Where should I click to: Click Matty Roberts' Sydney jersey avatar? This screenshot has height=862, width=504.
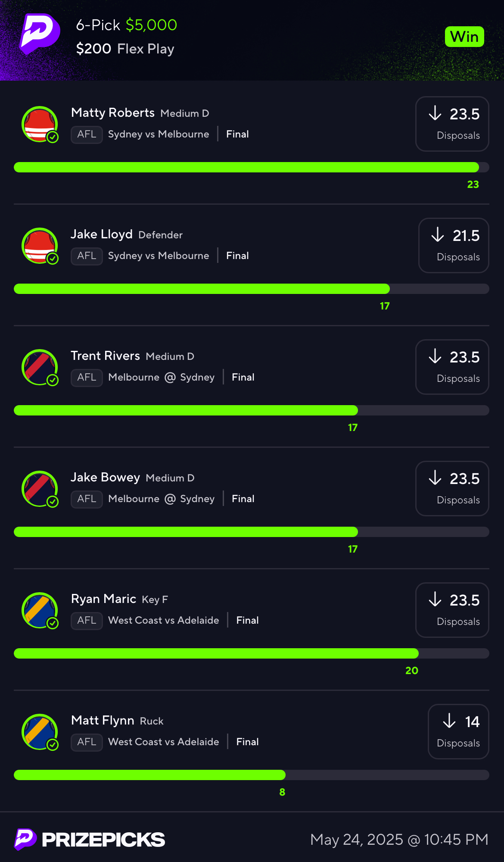pos(40,124)
